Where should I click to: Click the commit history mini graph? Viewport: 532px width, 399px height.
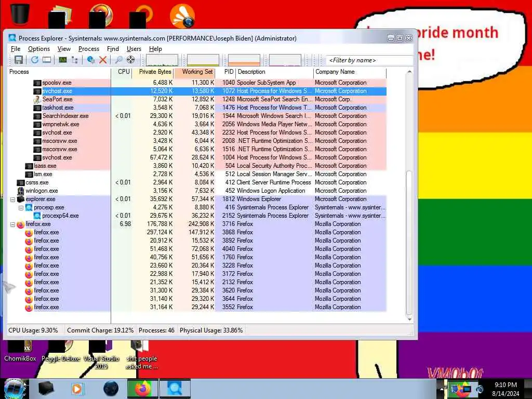coord(203,60)
